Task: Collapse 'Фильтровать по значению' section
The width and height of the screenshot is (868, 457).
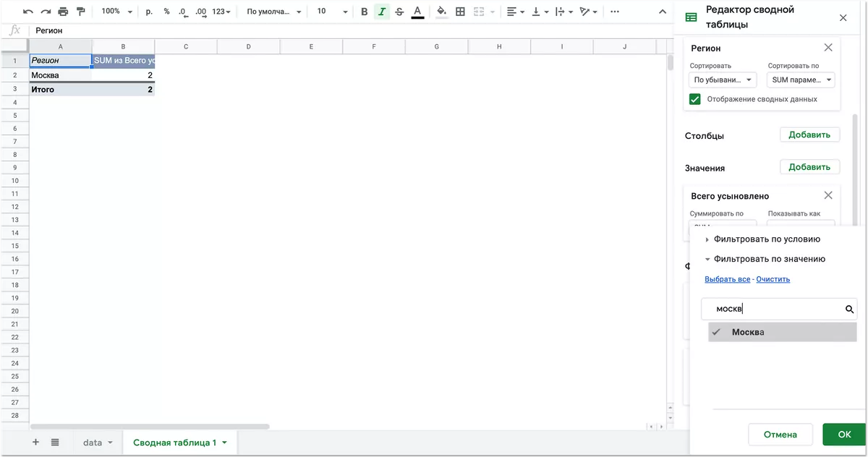Action: [765, 259]
